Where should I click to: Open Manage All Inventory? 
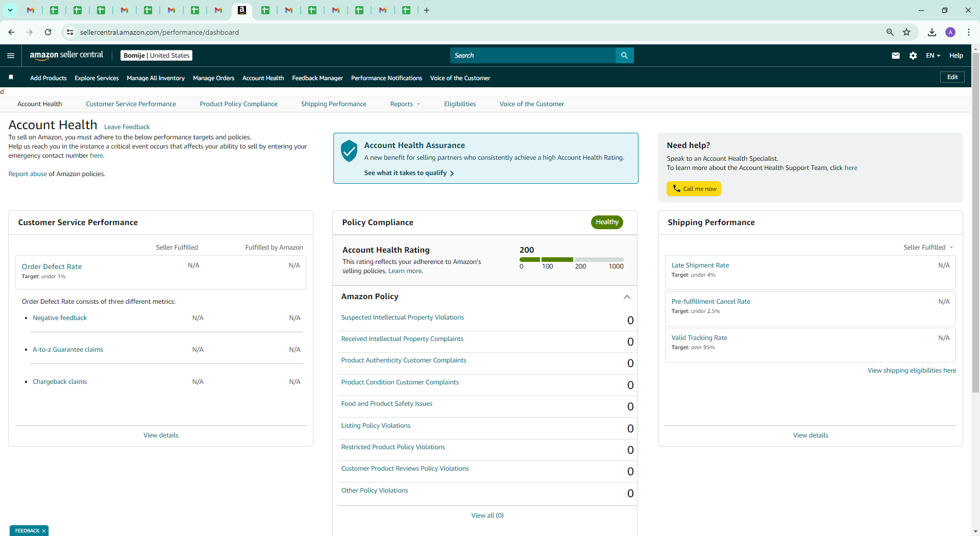point(156,78)
